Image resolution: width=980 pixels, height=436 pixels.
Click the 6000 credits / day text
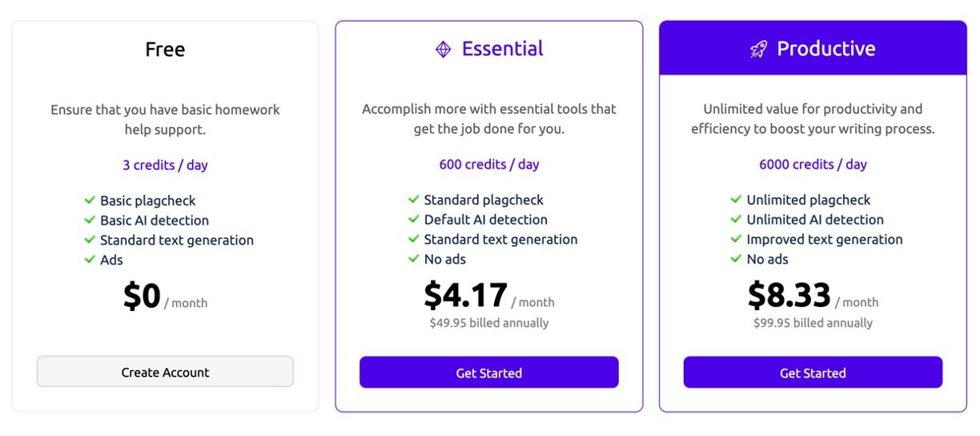[813, 164]
